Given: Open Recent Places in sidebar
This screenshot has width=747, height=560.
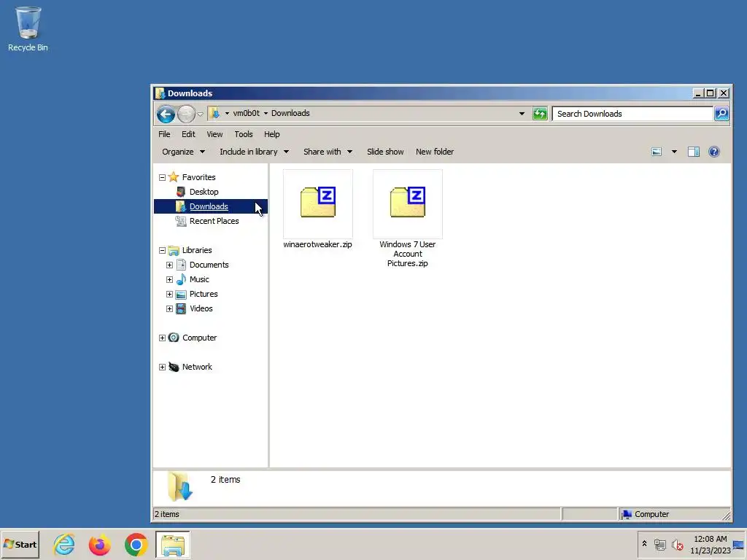Looking at the screenshot, I should (214, 221).
